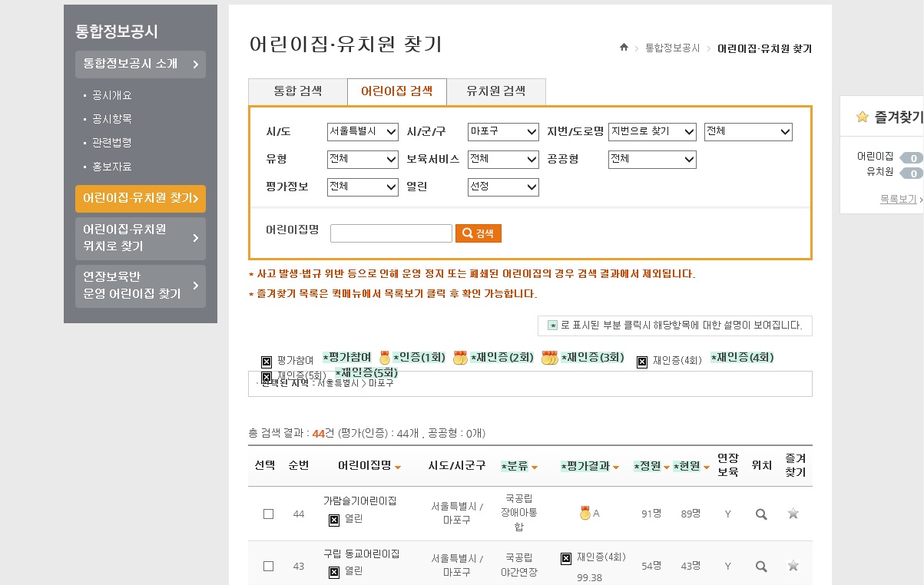Click the 99.38 score in 동교 row
Screen dimensions: 924x585
pos(589,578)
